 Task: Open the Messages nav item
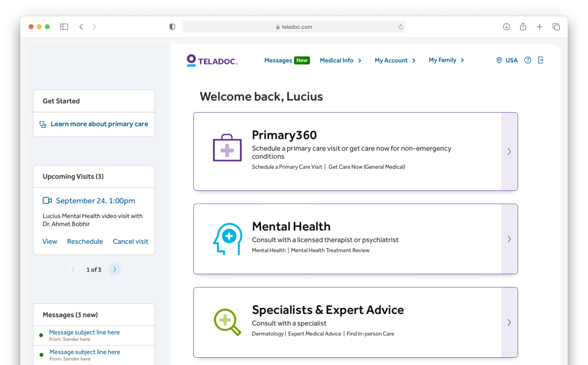click(x=278, y=60)
